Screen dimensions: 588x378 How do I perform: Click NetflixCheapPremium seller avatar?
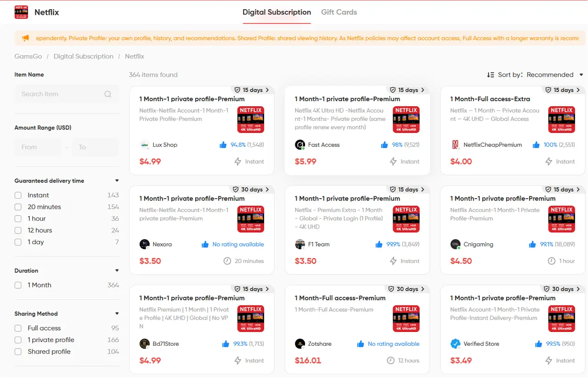(455, 145)
